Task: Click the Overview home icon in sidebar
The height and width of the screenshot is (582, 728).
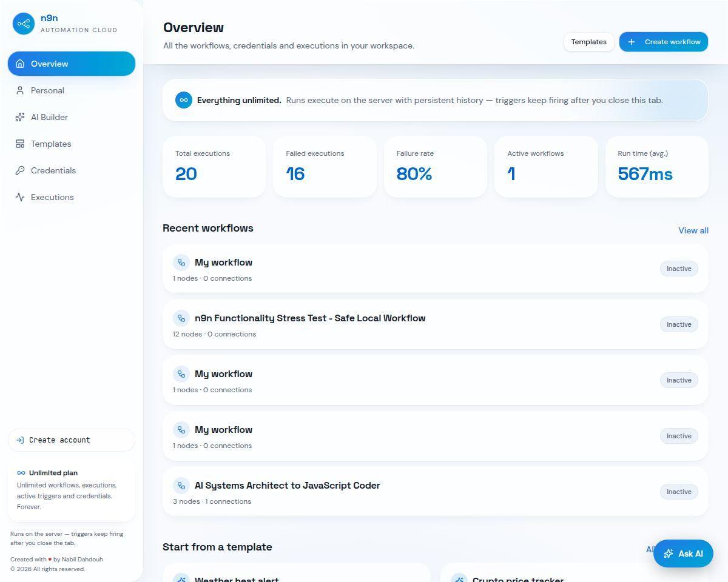Action: [20, 64]
